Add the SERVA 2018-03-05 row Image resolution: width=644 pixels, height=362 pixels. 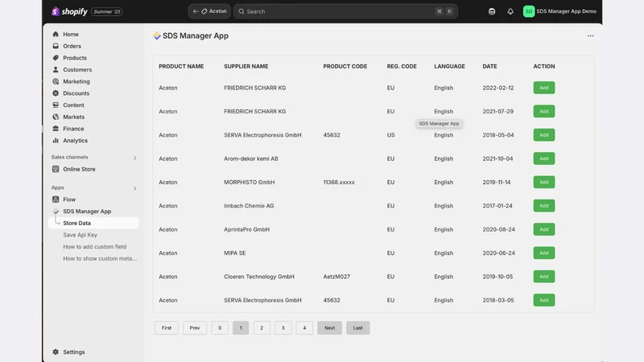[544, 300]
